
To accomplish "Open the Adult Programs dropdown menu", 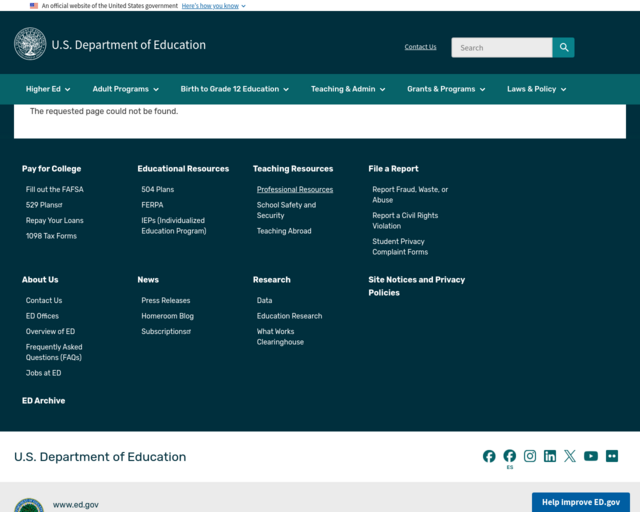I will (x=125, y=89).
